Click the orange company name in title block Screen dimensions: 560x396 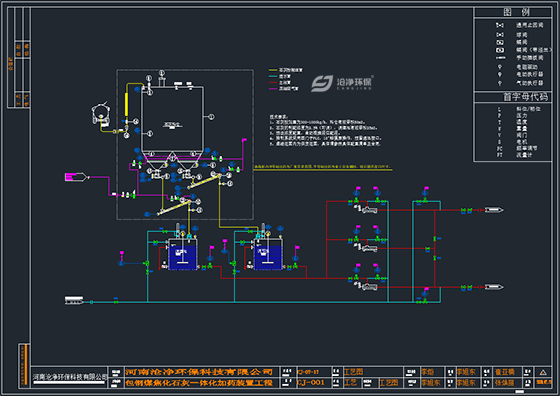click(x=199, y=372)
